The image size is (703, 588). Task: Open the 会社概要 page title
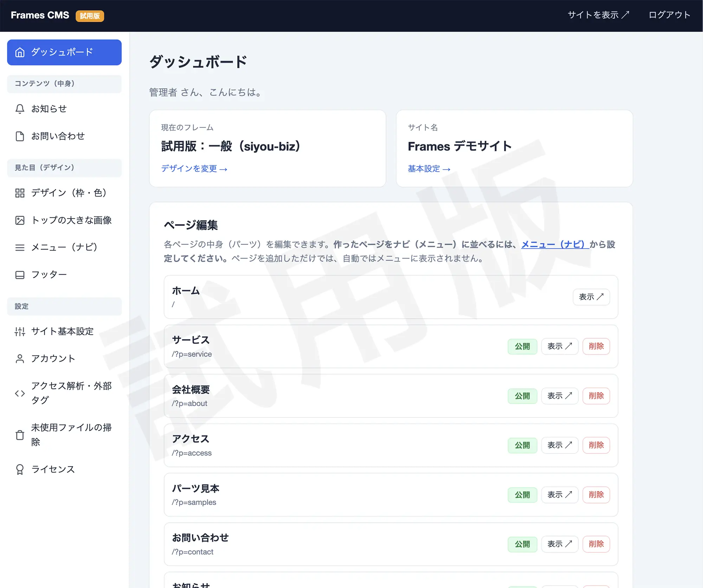tap(191, 390)
